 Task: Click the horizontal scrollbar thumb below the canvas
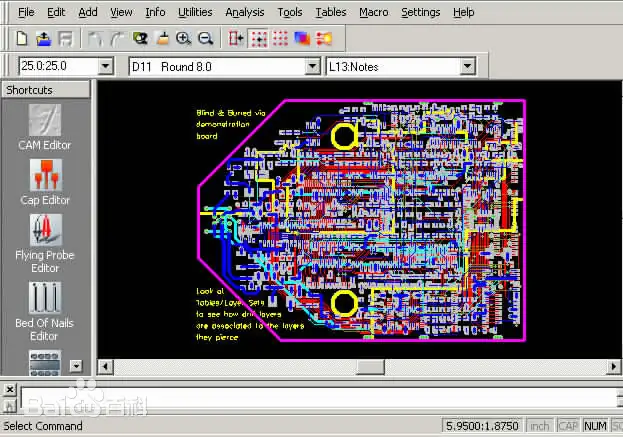point(370,367)
